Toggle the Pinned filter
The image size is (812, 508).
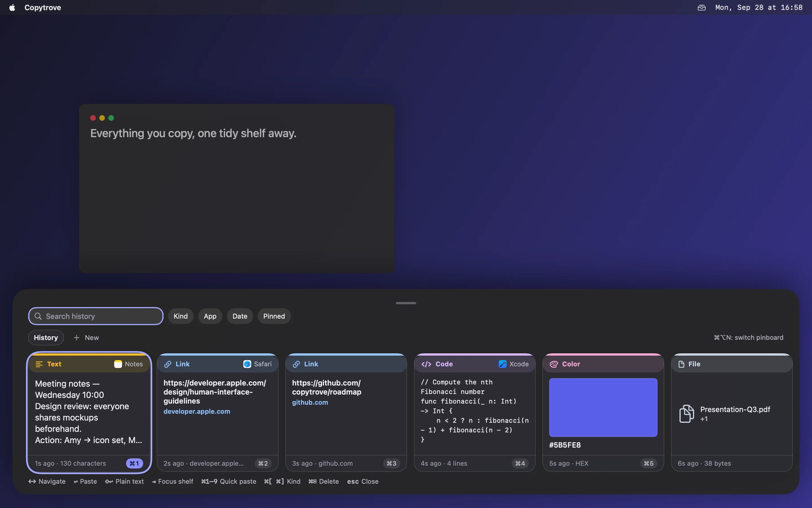coord(274,316)
